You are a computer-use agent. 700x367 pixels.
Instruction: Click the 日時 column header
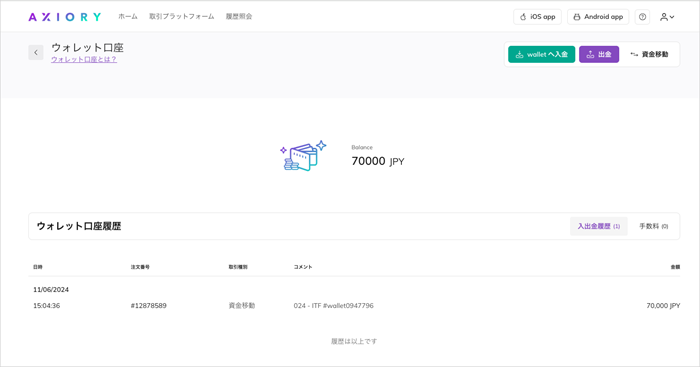pyautogui.click(x=38, y=267)
